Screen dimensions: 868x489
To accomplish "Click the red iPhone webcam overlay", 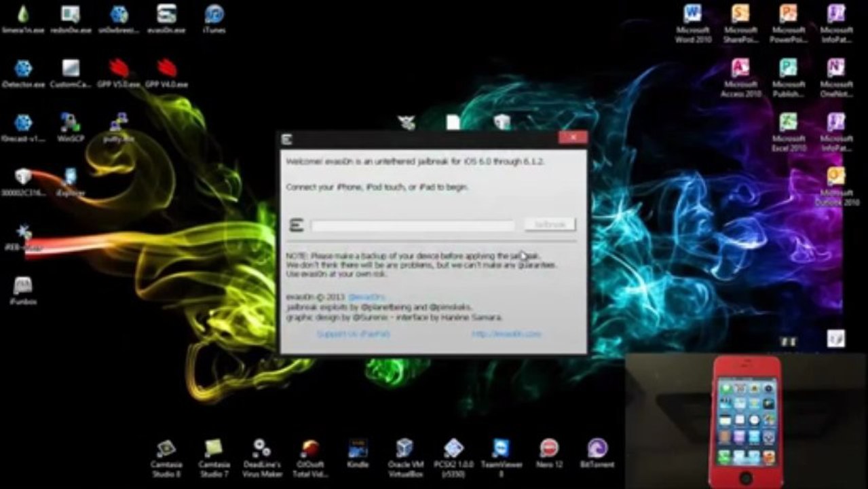I will click(747, 420).
